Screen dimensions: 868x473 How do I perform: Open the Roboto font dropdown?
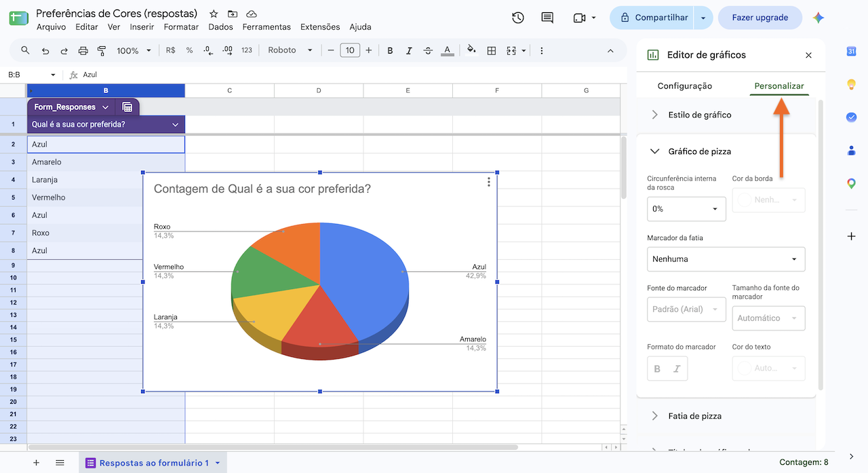(x=290, y=50)
